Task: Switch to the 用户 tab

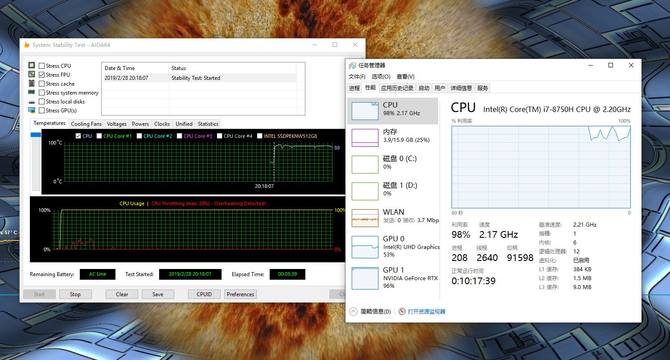Action: [x=440, y=88]
